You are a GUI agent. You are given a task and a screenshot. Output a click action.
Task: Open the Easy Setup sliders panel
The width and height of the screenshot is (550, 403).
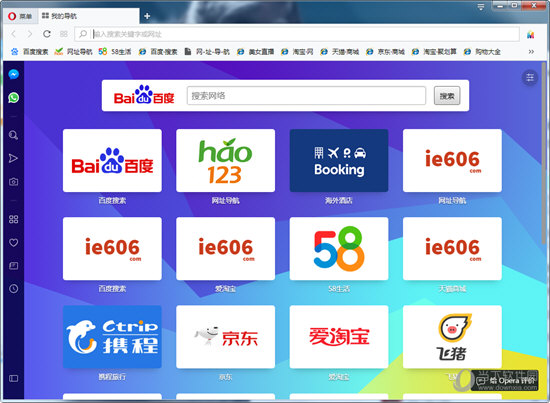tap(530, 77)
